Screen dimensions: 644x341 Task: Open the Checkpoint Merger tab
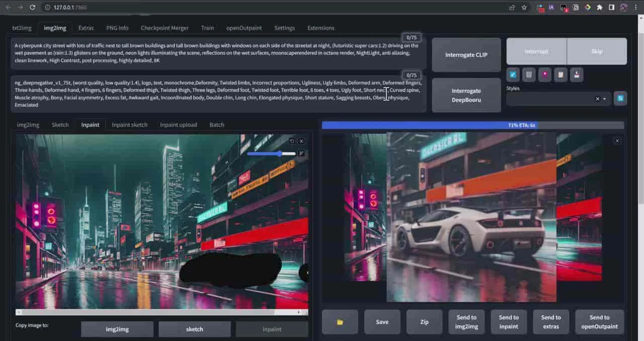165,28
